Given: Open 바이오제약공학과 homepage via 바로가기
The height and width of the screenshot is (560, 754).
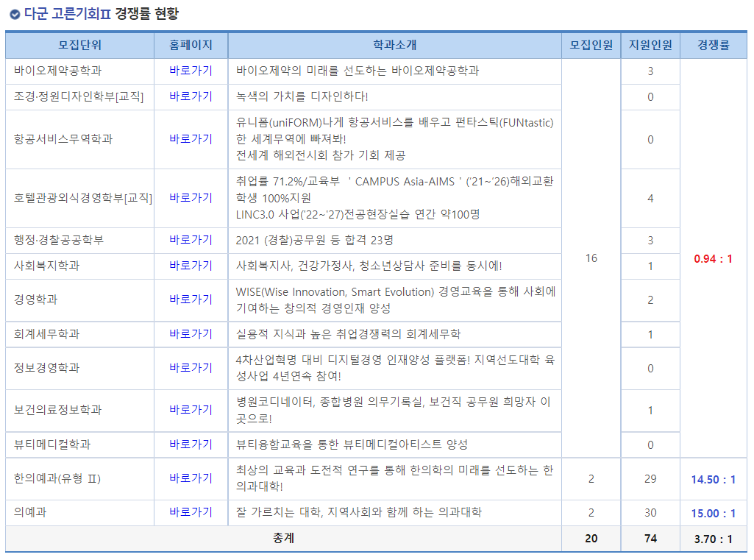Looking at the screenshot, I should click(x=190, y=71).
